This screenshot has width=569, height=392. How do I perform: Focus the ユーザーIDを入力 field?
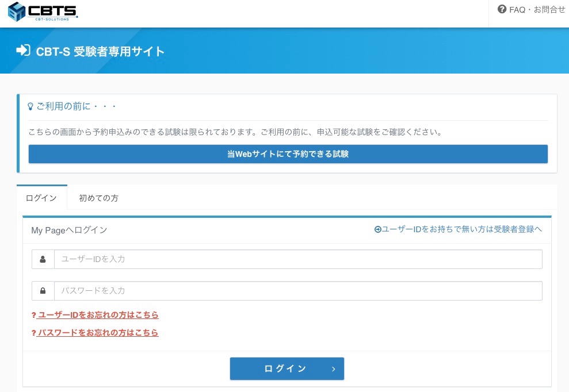click(298, 259)
